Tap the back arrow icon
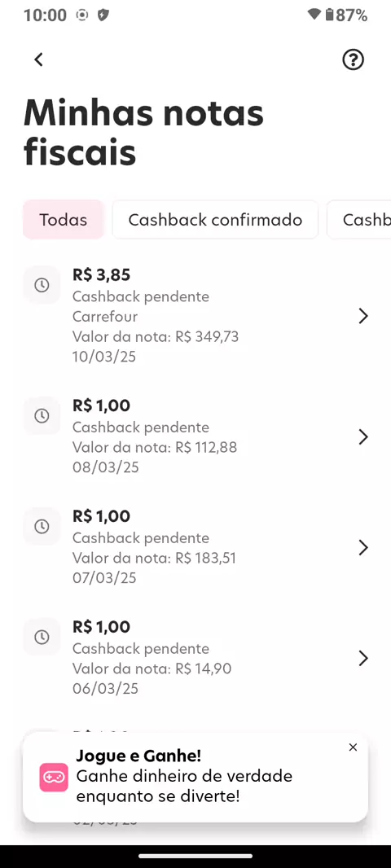The height and width of the screenshot is (868, 391). pos(38,59)
